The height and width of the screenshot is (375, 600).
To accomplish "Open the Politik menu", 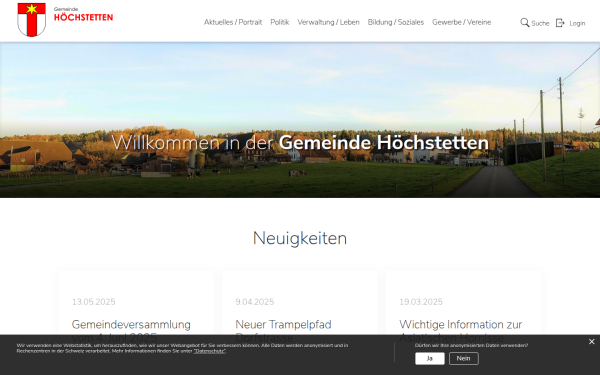I will (280, 22).
